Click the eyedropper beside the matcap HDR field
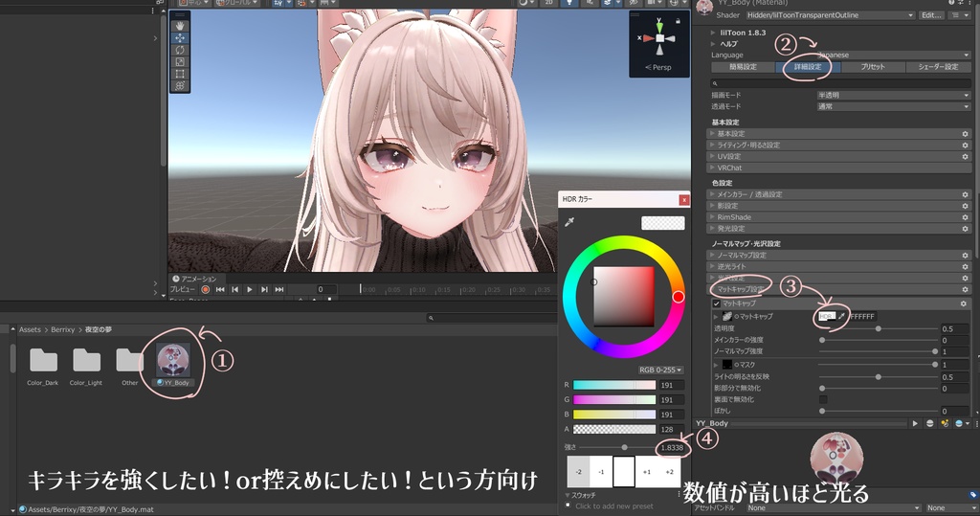 point(841,317)
